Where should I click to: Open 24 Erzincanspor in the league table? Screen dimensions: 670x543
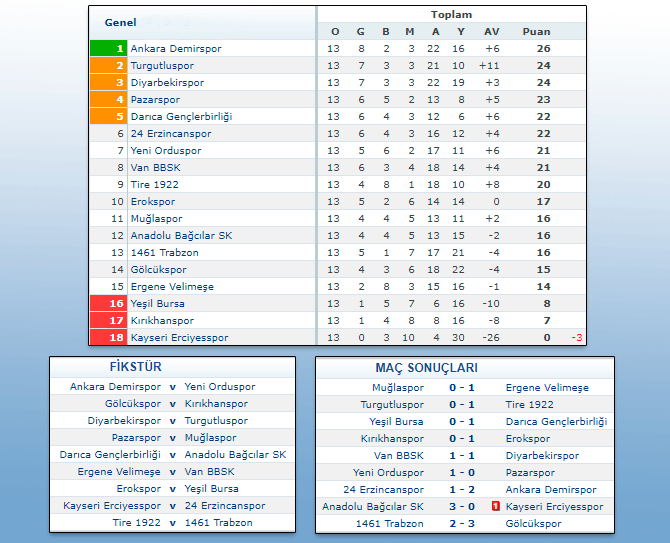tap(171, 133)
